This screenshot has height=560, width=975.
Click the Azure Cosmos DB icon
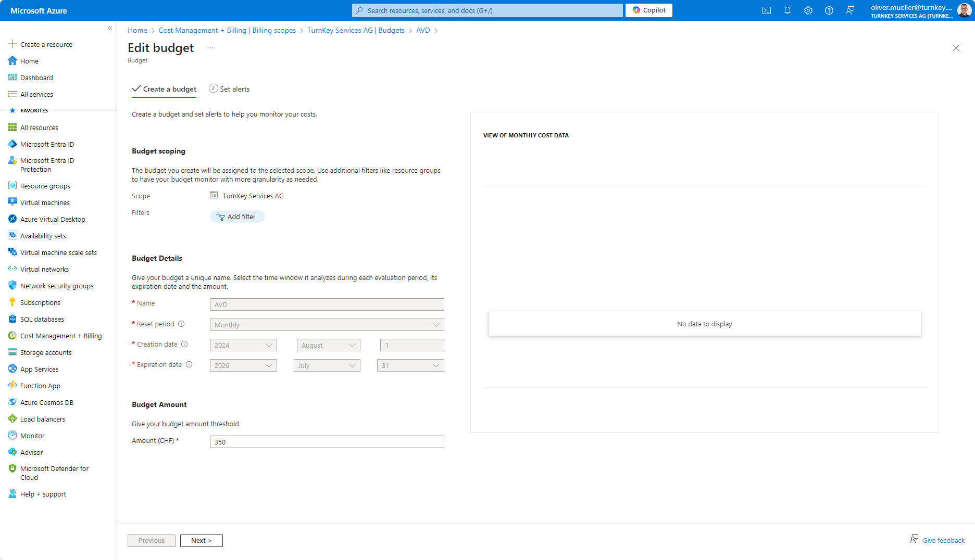[12, 402]
